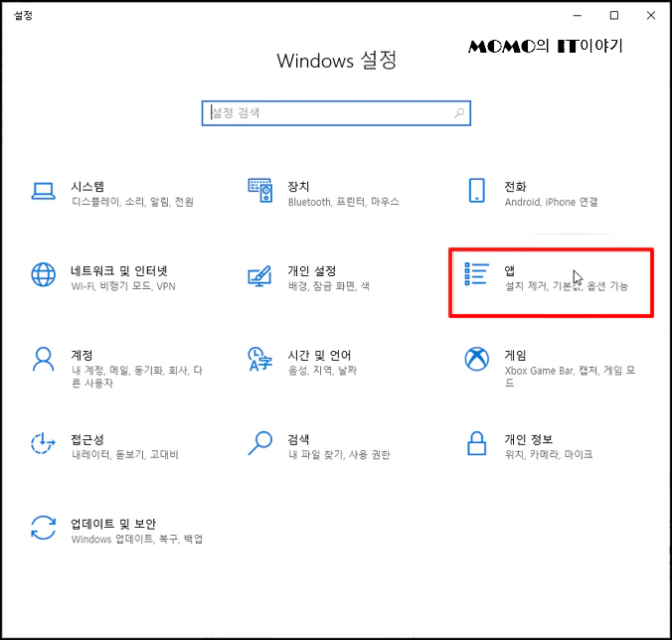Open the 접근성 heading

pyautogui.click(x=87, y=439)
